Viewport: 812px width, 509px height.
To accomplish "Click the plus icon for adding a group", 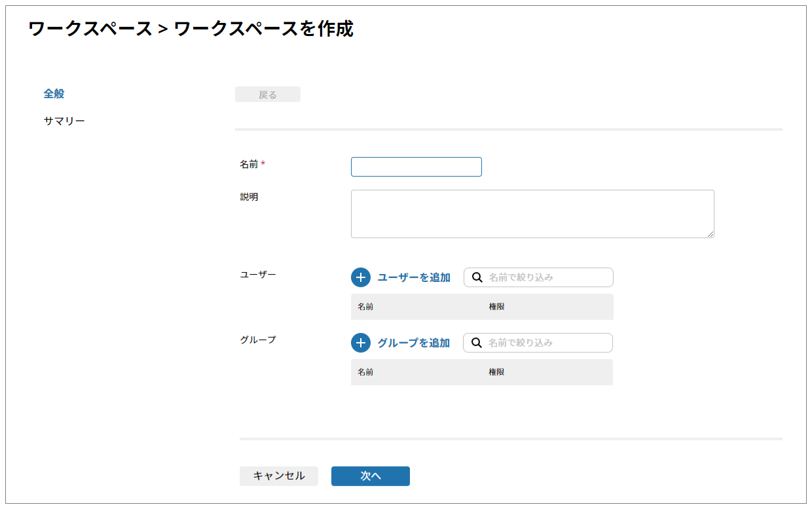I will (x=361, y=343).
